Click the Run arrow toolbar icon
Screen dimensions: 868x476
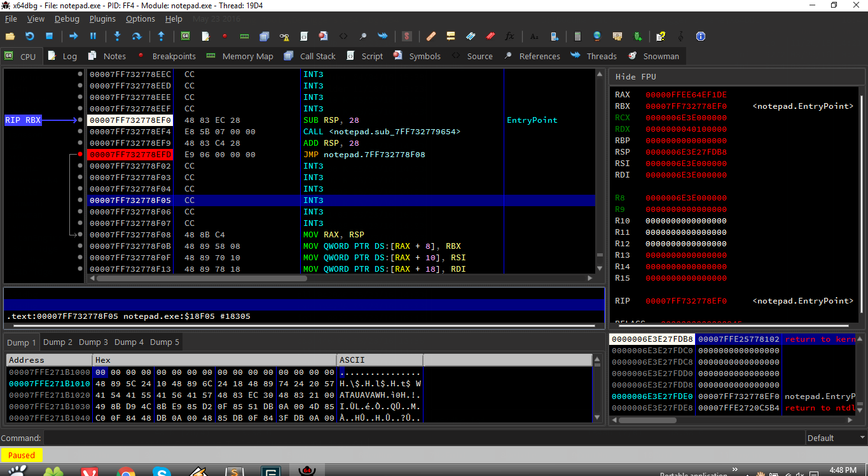tap(74, 36)
